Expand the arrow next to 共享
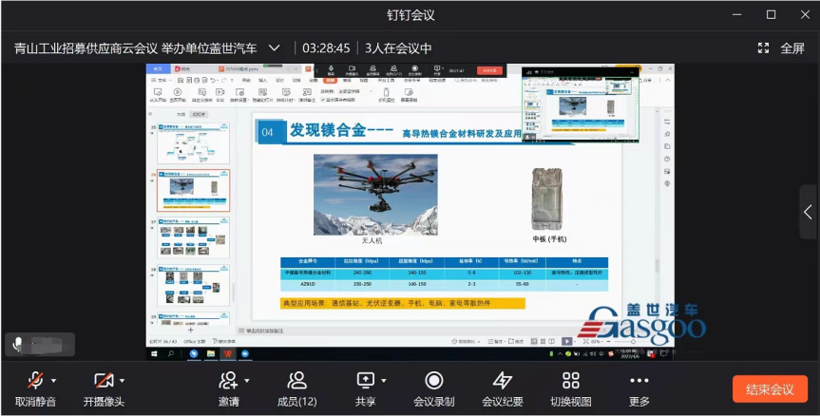 click(383, 381)
